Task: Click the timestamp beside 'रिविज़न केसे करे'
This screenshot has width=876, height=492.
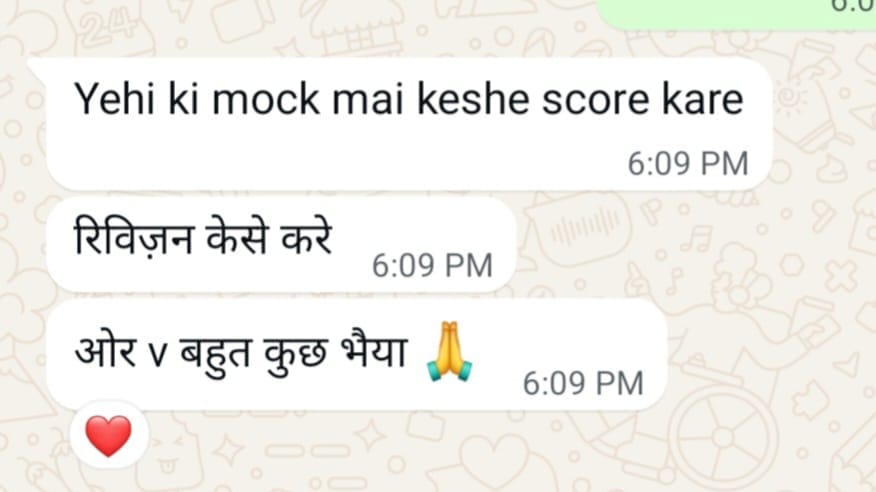Action: (x=432, y=265)
